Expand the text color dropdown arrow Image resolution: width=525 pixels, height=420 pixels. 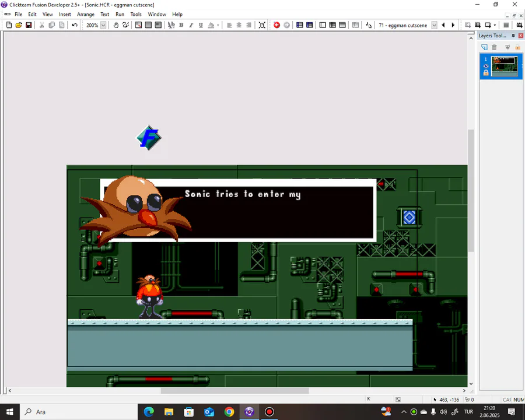(218, 25)
